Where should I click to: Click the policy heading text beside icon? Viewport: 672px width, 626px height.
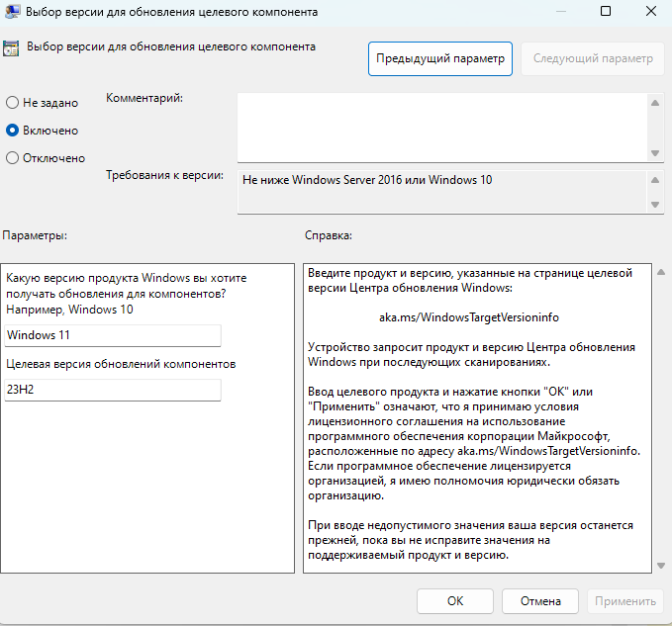tap(171, 46)
